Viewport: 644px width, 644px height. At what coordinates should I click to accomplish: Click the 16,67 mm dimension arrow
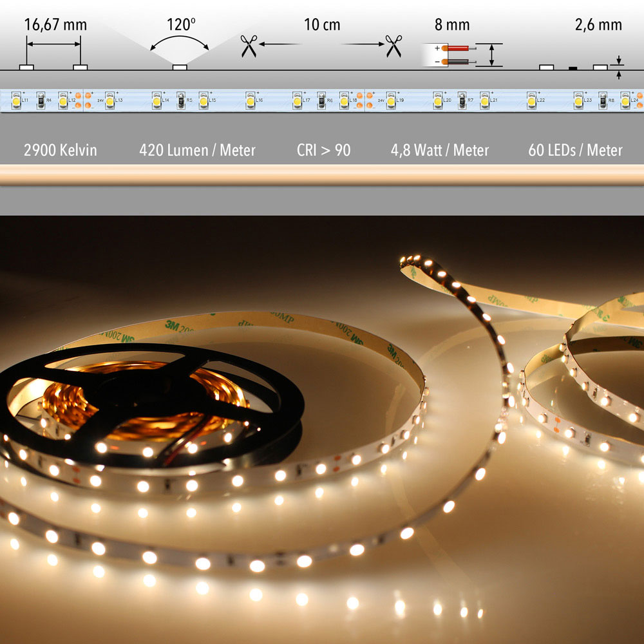[x=53, y=44]
